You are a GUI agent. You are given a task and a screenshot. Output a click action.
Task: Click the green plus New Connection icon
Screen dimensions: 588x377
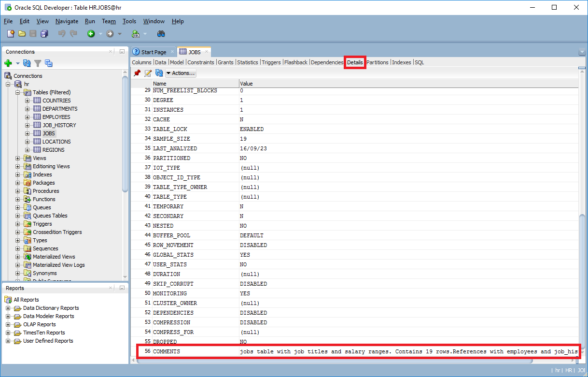[8, 63]
